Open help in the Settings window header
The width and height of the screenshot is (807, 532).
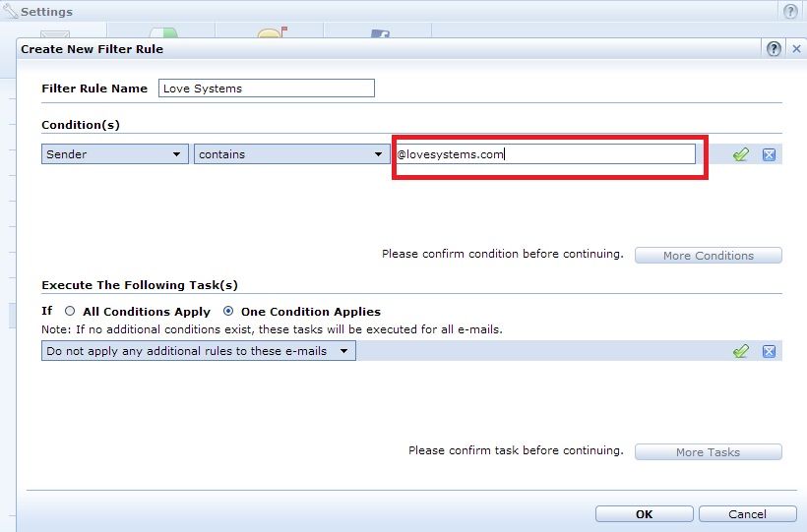click(x=790, y=11)
